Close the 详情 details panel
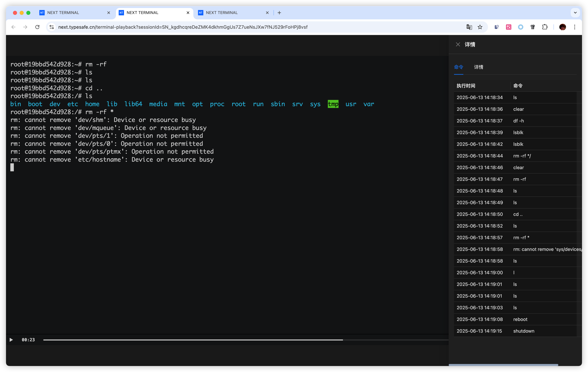Image resolution: width=588 pixels, height=372 pixels. tap(458, 45)
